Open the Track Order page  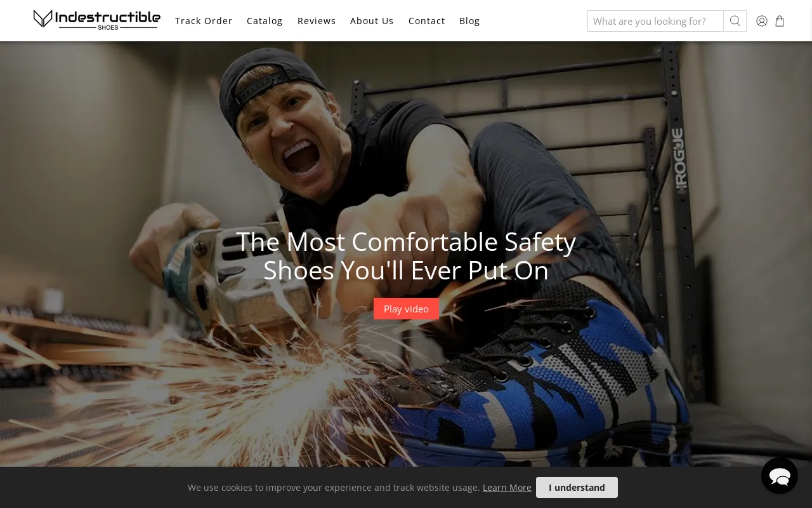[x=204, y=21]
